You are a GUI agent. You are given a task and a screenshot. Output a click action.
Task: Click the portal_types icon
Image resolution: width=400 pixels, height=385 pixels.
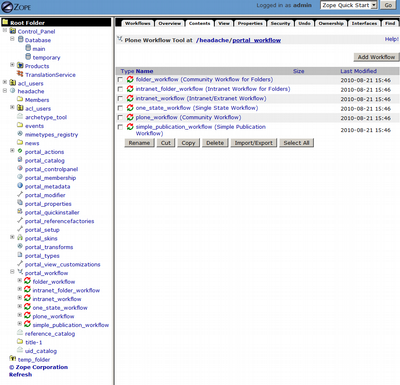pyautogui.click(x=20, y=255)
